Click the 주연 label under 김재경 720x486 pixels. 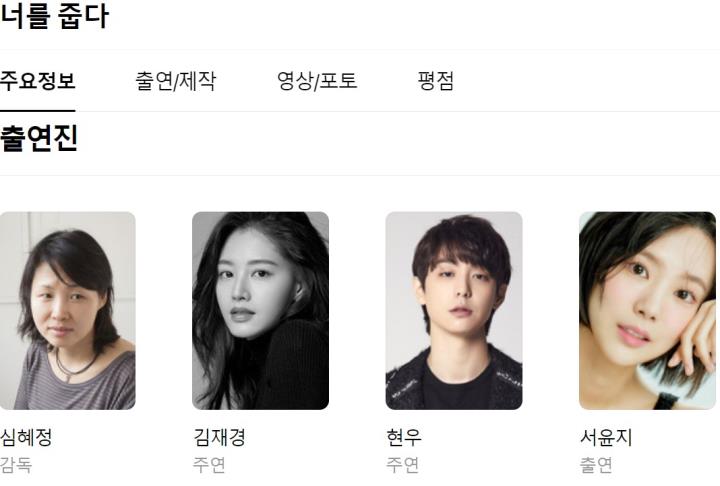[209, 465]
